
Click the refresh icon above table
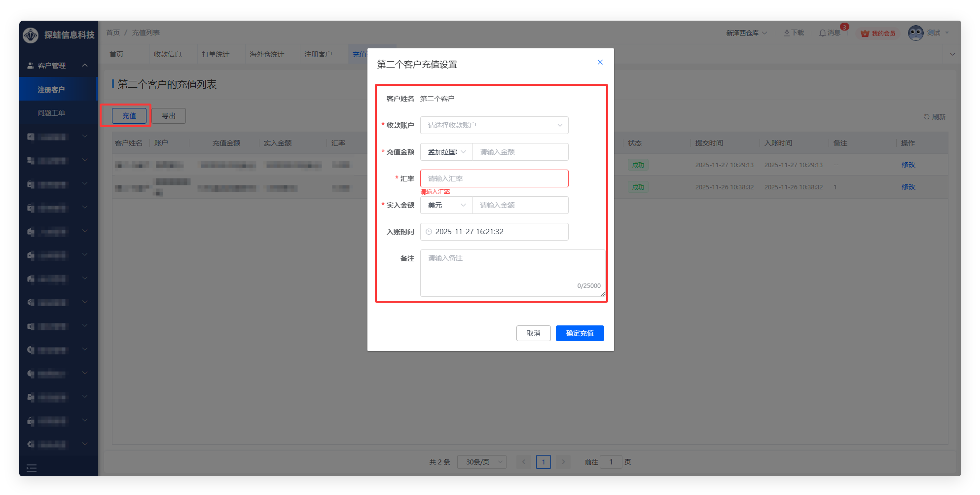click(926, 117)
